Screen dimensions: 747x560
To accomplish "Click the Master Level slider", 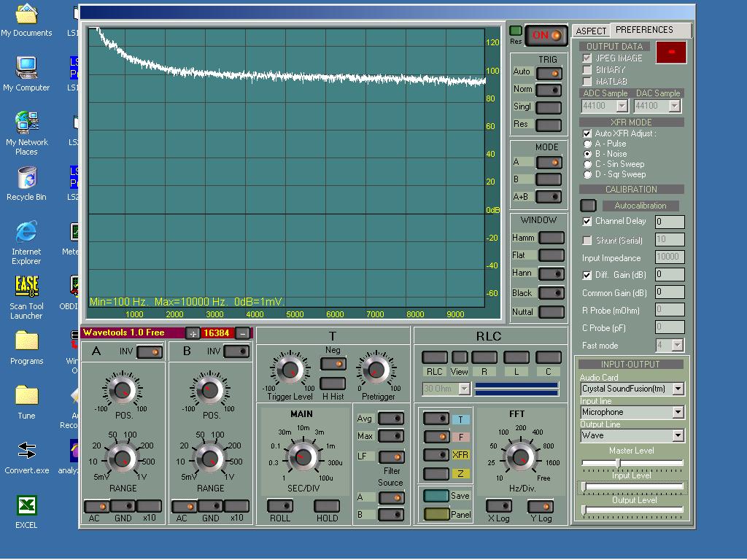I will click(x=632, y=463).
